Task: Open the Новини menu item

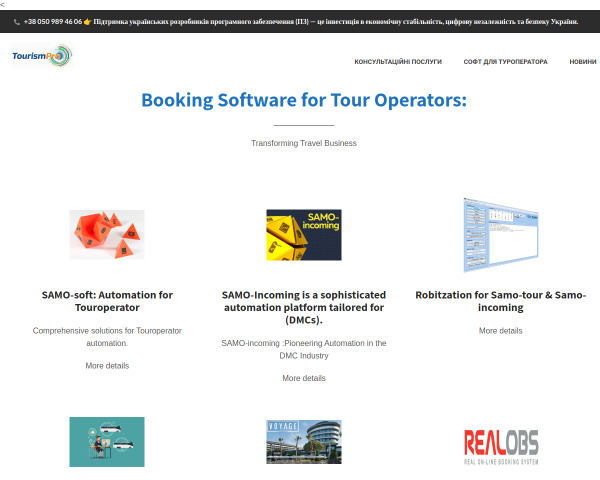Action: pyautogui.click(x=583, y=62)
